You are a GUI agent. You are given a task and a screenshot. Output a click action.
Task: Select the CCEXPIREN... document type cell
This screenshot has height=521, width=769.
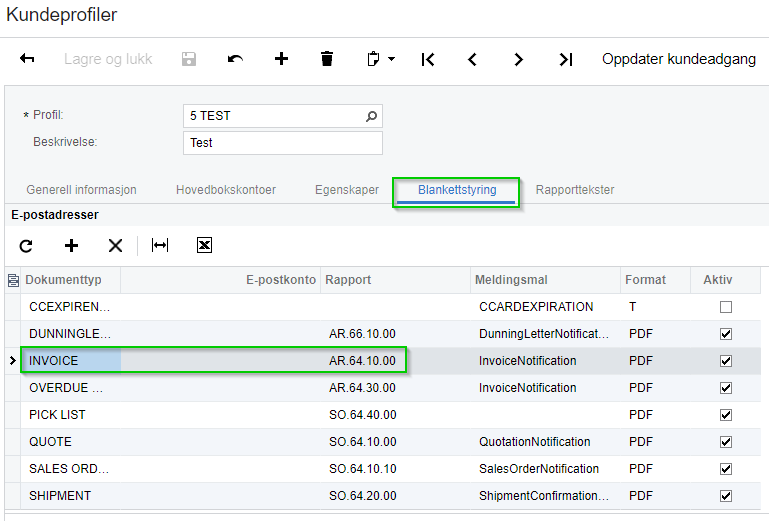pyautogui.click(x=71, y=307)
